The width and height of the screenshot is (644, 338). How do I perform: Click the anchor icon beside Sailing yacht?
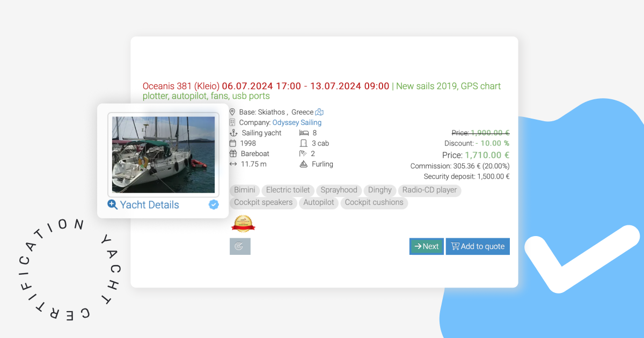coord(233,133)
